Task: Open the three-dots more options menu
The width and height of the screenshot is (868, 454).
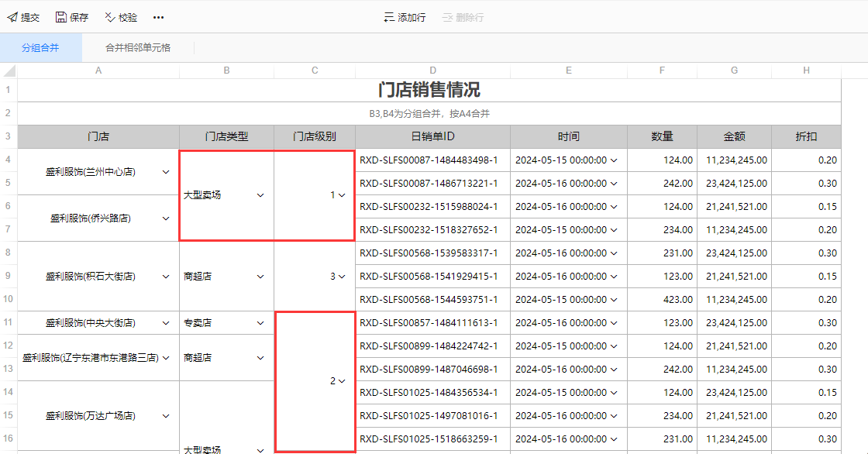Action: click(158, 17)
